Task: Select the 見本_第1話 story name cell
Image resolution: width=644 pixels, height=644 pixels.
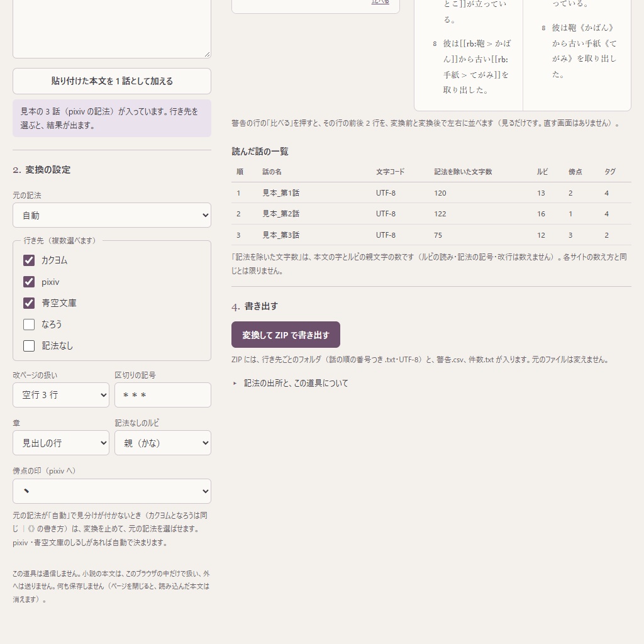Action: pyautogui.click(x=281, y=193)
